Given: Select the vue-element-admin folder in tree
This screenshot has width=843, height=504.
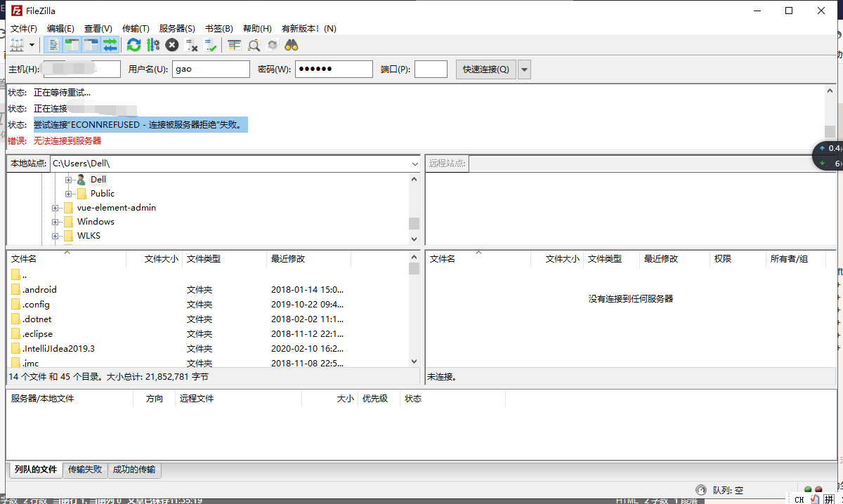Looking at the screenshot, I should [117, 208].
